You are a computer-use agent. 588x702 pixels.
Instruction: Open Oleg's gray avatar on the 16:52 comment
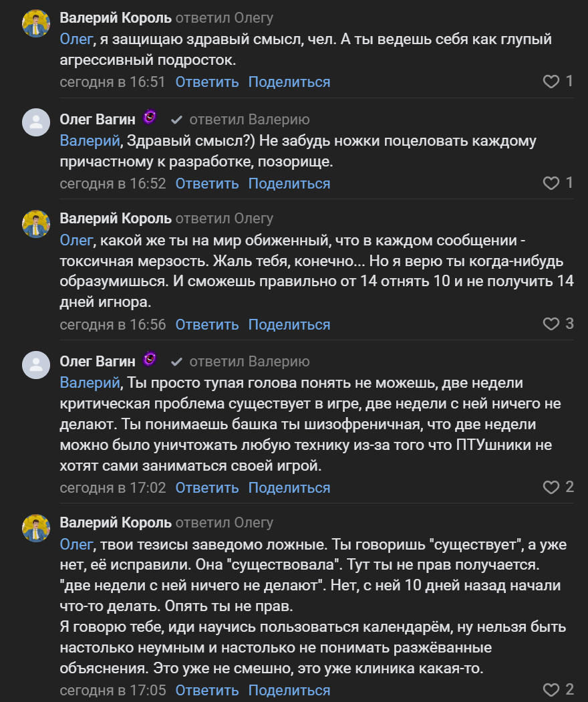(x=37, y=122)
